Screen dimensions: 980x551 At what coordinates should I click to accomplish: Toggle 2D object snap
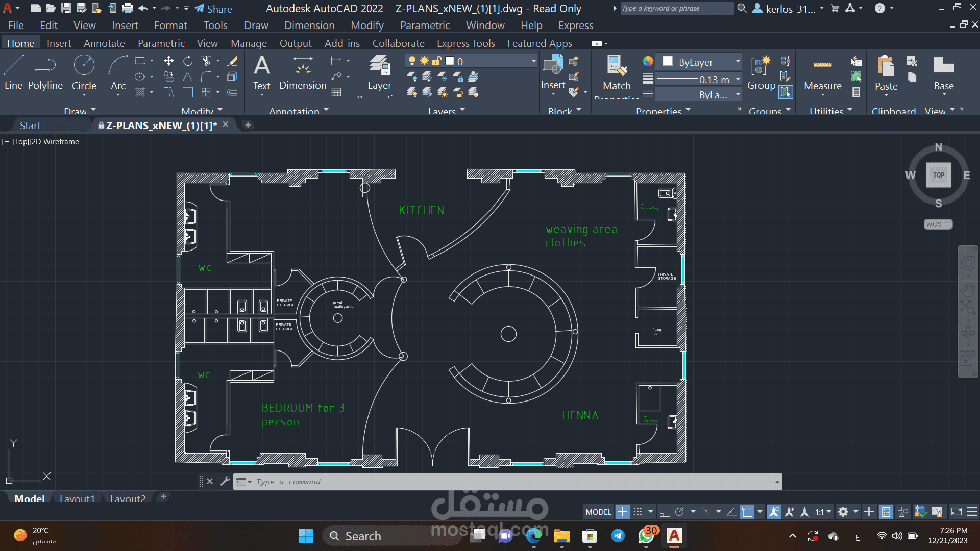tap(747, 512)
